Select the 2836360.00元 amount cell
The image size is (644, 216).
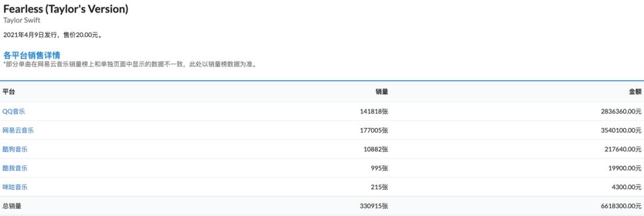tap(621, 111)
